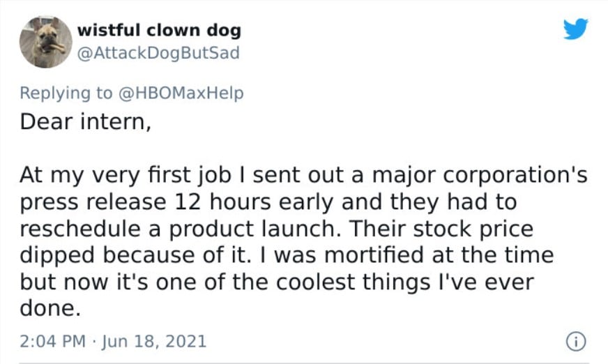Open the "wistful clown dog" display name
Viewport: 608px width, 364px height.
coord(159,31)
